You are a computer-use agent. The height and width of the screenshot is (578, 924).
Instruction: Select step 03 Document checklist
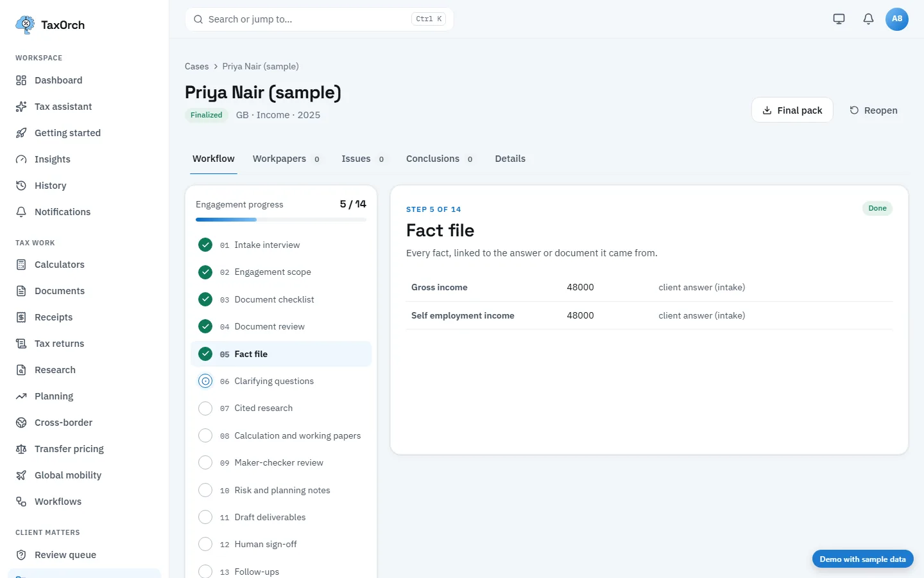pyautogui.click(x=281, y=299)
